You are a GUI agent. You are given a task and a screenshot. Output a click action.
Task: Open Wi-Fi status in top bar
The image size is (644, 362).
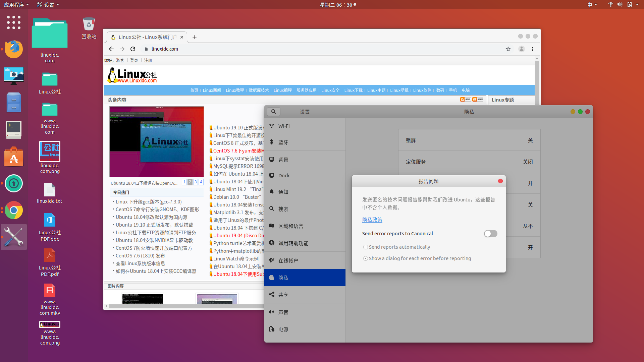(610, 5)
